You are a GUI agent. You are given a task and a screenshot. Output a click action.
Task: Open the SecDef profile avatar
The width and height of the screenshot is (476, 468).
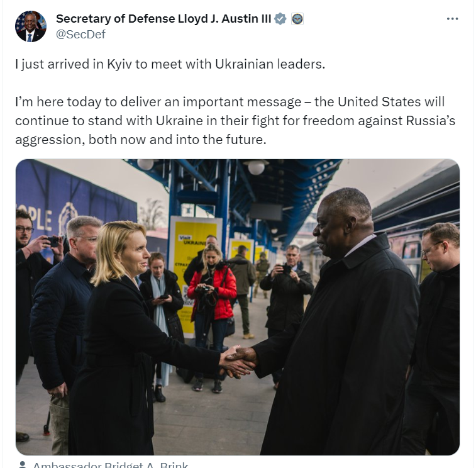pos(31,26)
